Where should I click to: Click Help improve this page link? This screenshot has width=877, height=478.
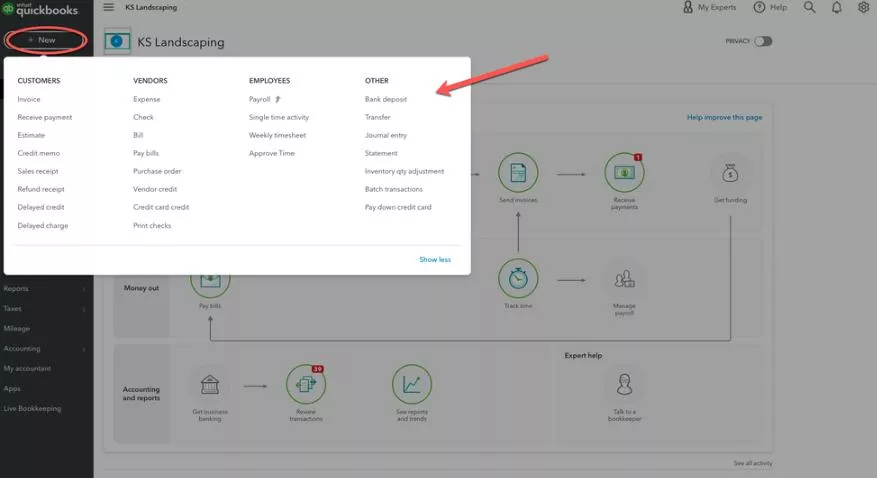724,117
